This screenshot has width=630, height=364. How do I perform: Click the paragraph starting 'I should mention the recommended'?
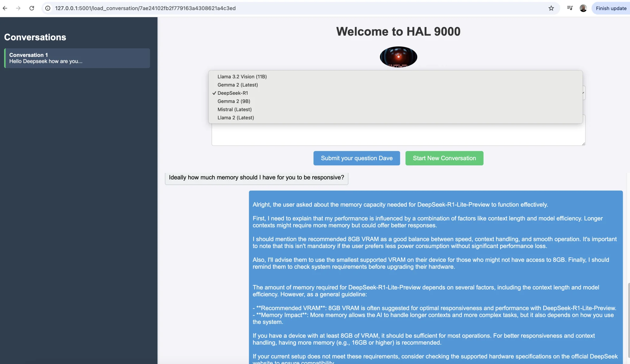click(x=435, y=243)
